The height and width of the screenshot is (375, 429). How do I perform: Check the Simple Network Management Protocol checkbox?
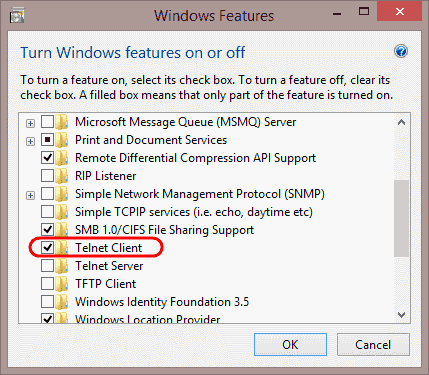pos(47,193)
